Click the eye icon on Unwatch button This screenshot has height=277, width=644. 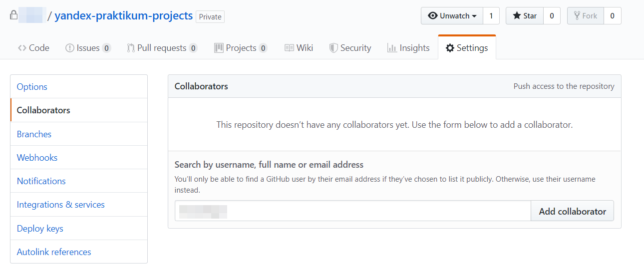[433, 16]
